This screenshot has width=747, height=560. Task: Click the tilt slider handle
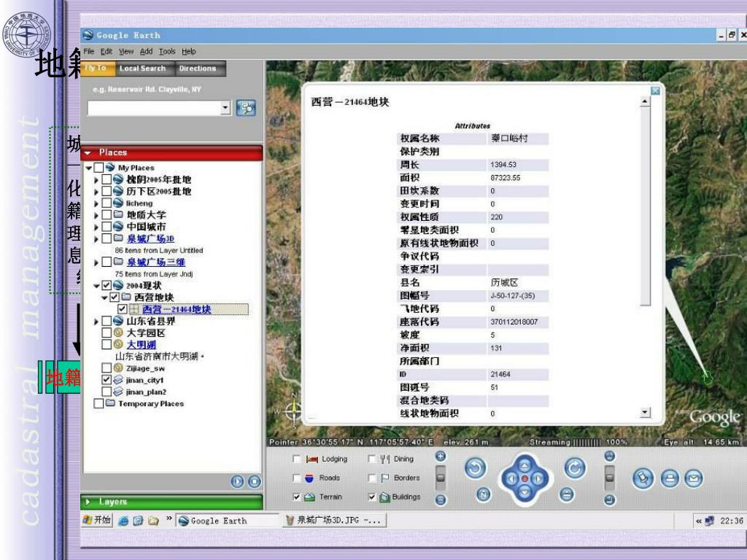pyautogui.click(x=609, y=478)
